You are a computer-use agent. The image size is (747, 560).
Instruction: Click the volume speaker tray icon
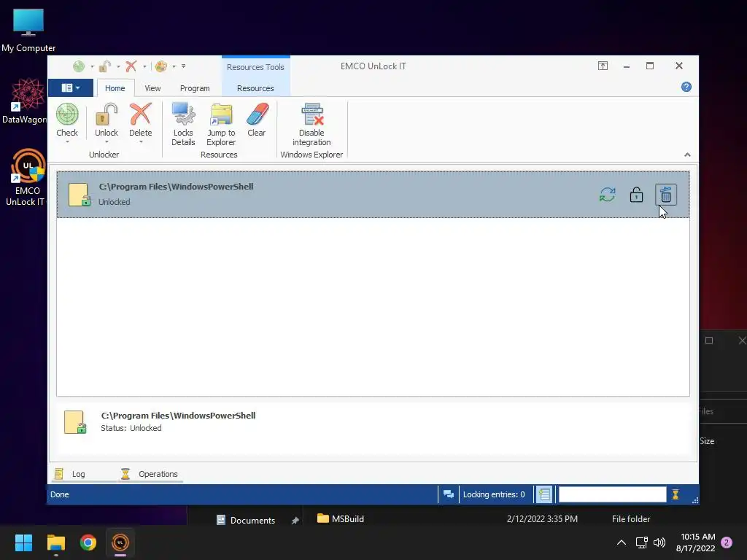click(x=659, y=542)
